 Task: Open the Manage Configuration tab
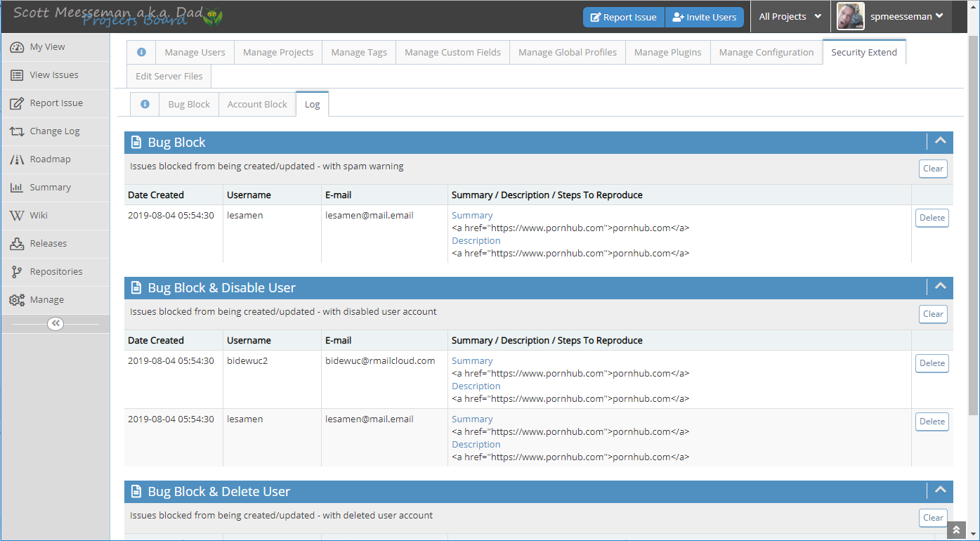[766, 52]
